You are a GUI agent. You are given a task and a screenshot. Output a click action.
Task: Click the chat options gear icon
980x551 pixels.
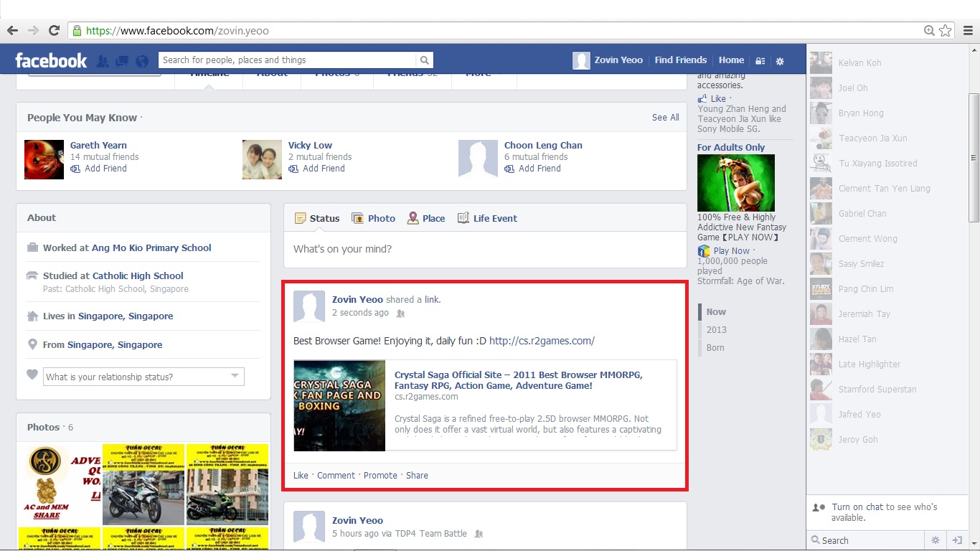tap(935, 540)
